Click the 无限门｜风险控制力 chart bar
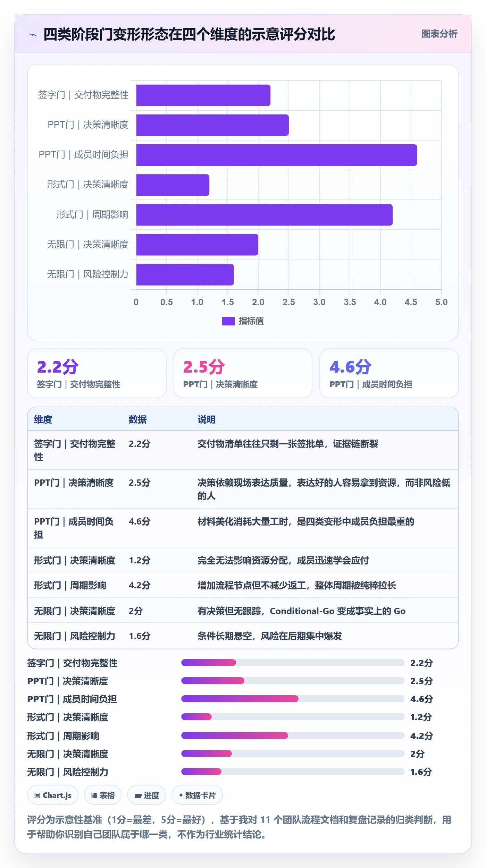This screenshot has height=868, width=486. (185, 275)
